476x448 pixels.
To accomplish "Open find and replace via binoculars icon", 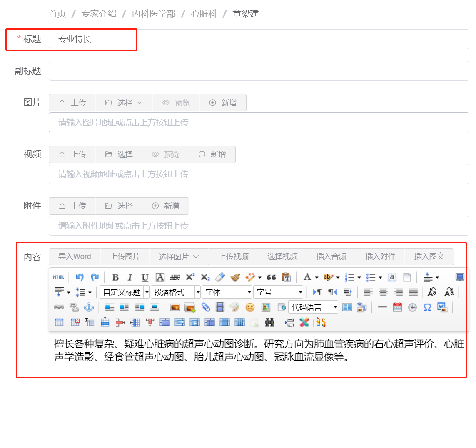I will 270,322.
